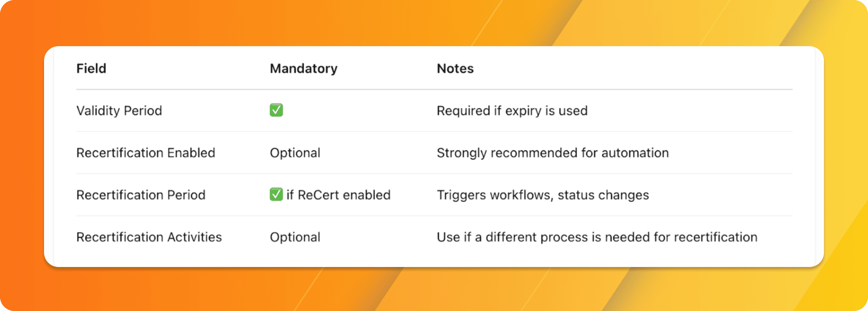Click the 'Validity Period' field cell

tap(119, 111)
